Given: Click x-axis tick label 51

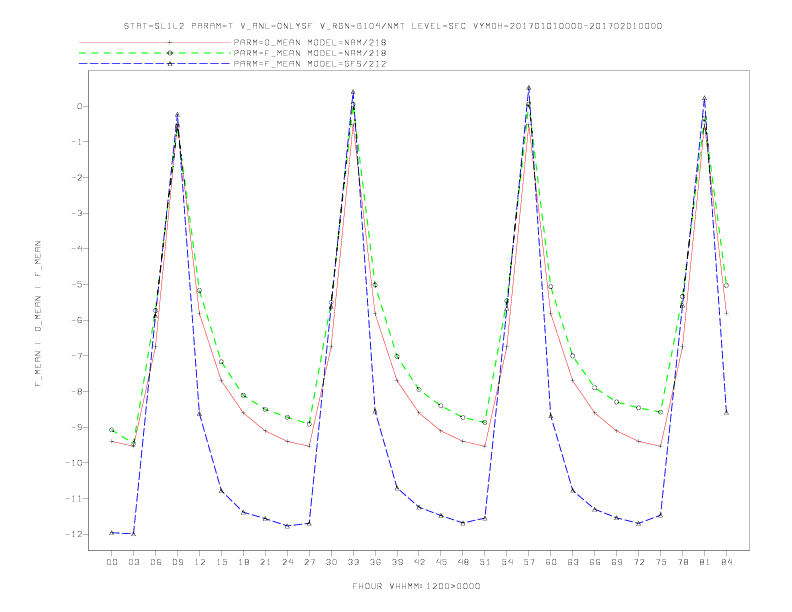Looking at the screenshot, I should coord(485,562).
